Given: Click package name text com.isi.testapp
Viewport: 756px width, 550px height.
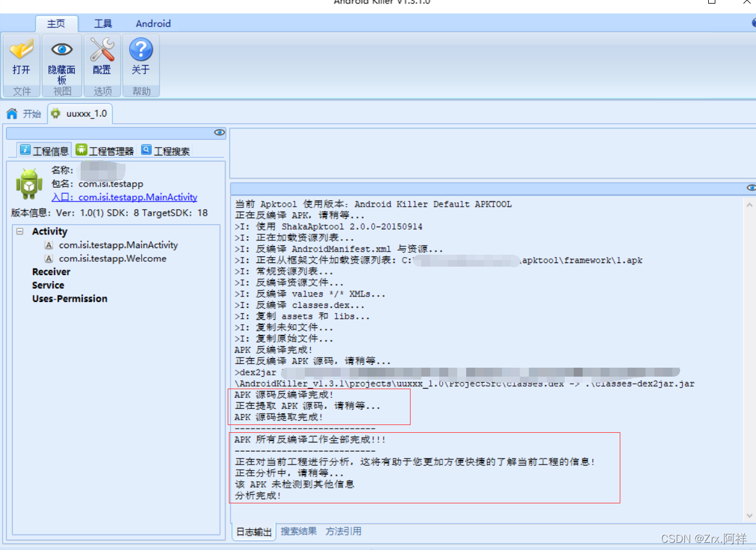Looking at the screenshot, I should click(x=111, y=184).
